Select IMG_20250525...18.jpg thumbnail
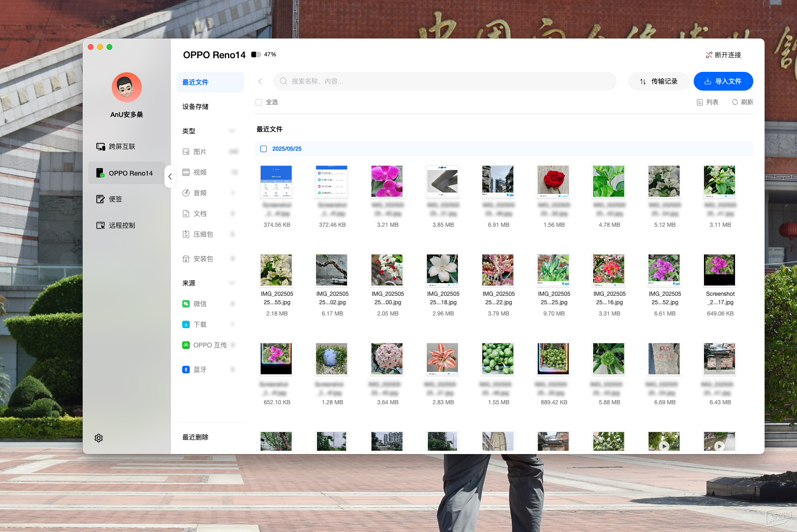797x532 pixels. pyautogui.click(x=442, y=270)
